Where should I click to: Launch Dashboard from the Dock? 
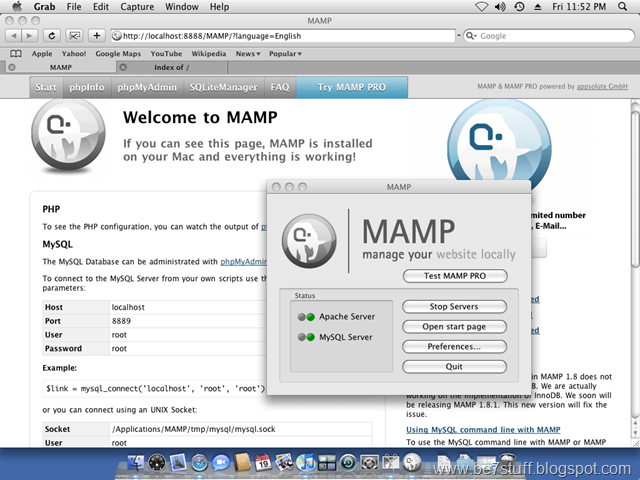[157, 463]
